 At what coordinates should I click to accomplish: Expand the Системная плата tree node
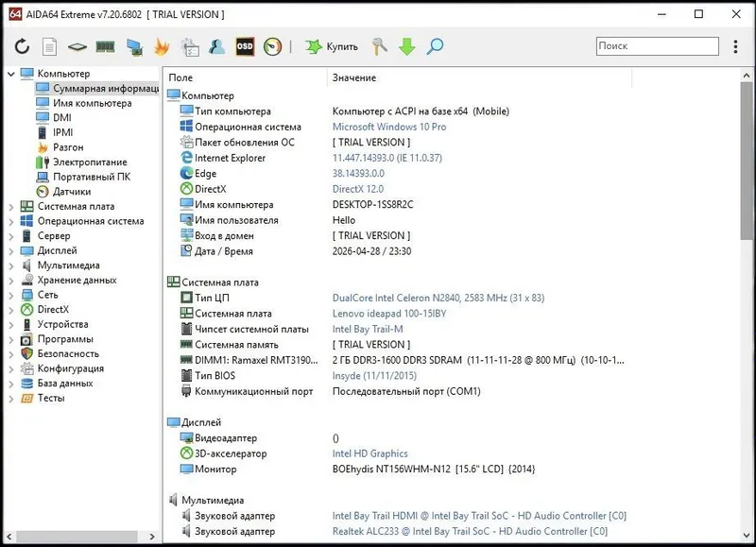tap(11, 207)
